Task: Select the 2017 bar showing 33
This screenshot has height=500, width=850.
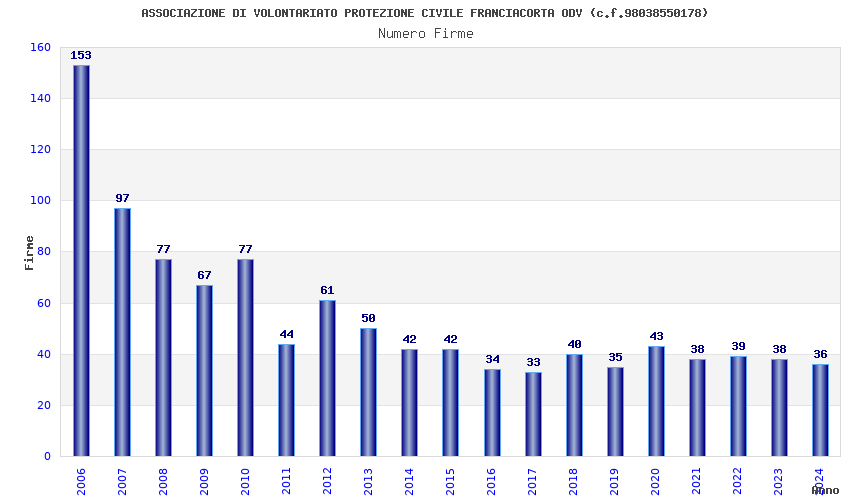Action: 533,414
